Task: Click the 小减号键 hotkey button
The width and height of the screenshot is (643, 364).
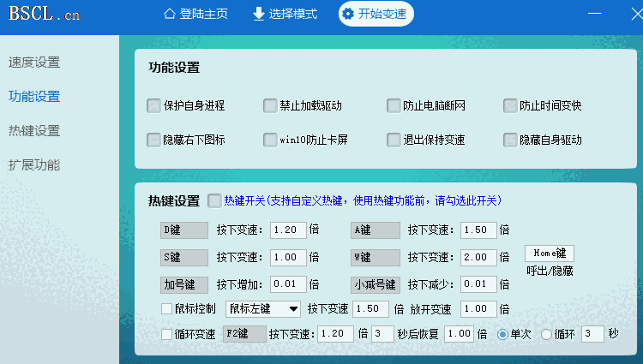Action: (376, 284)
